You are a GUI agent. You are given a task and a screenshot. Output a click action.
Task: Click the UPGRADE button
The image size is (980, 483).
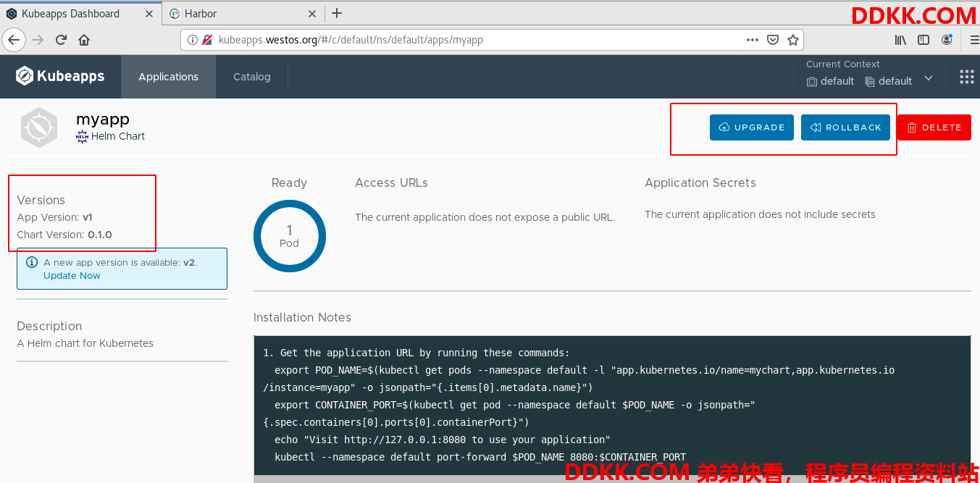(x=752, y=127)
